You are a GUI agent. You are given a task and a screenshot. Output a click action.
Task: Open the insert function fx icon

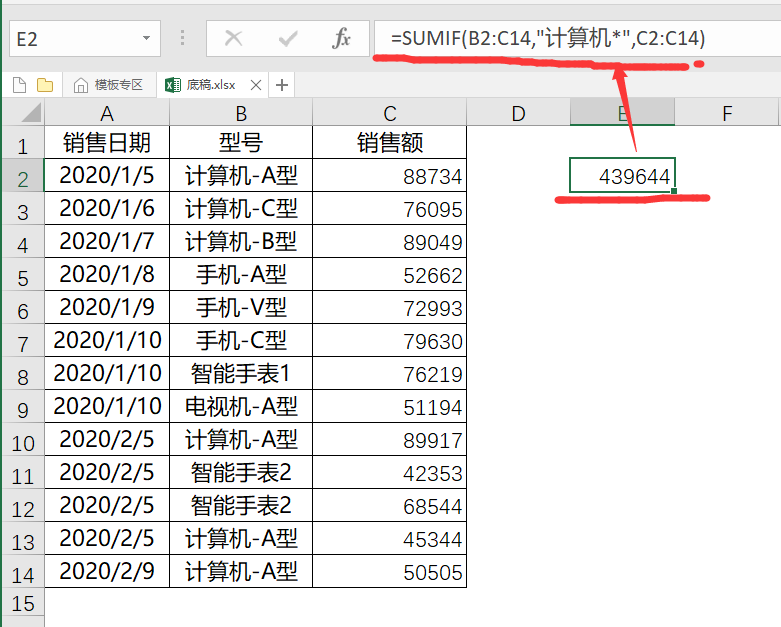(x=342, y=38)
